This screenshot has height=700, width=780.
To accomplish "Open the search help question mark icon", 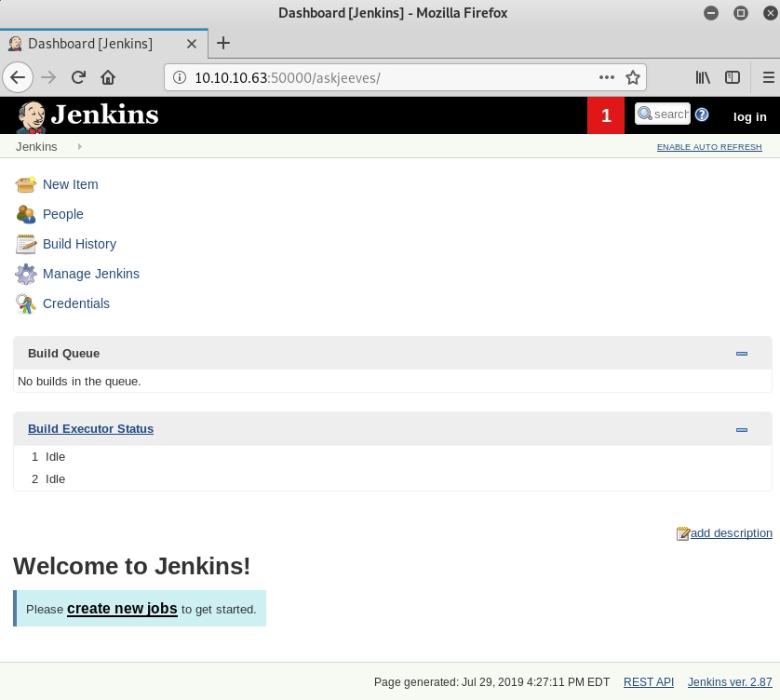I will [x=702, y=114].
